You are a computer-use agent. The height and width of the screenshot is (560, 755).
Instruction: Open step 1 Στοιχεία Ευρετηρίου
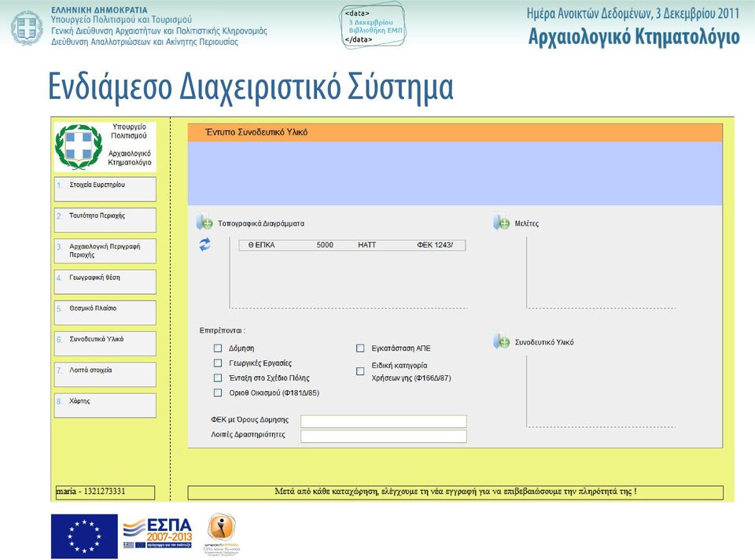[x=105, y=189]
